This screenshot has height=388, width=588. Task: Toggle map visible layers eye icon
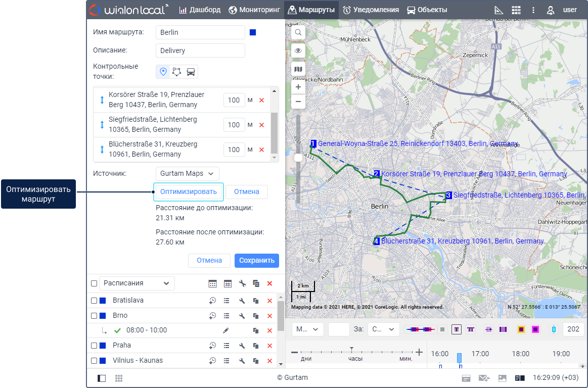pos(298,51)
